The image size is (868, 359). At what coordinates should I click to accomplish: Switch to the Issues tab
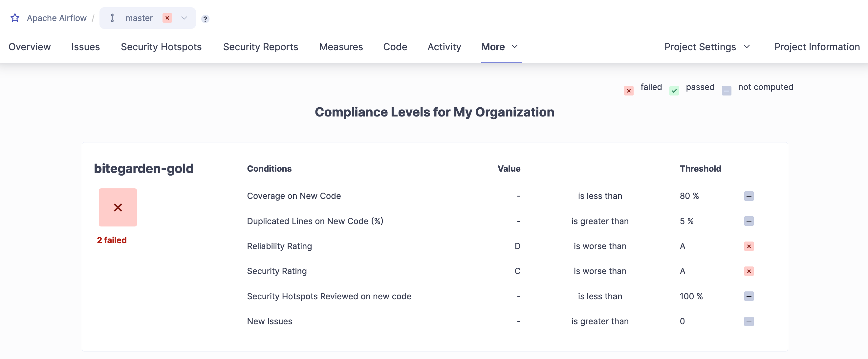coord(85,47)
